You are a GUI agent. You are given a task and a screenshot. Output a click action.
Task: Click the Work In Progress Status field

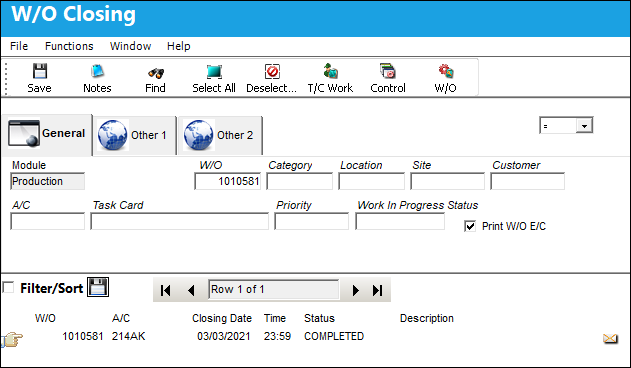[400, 221]
